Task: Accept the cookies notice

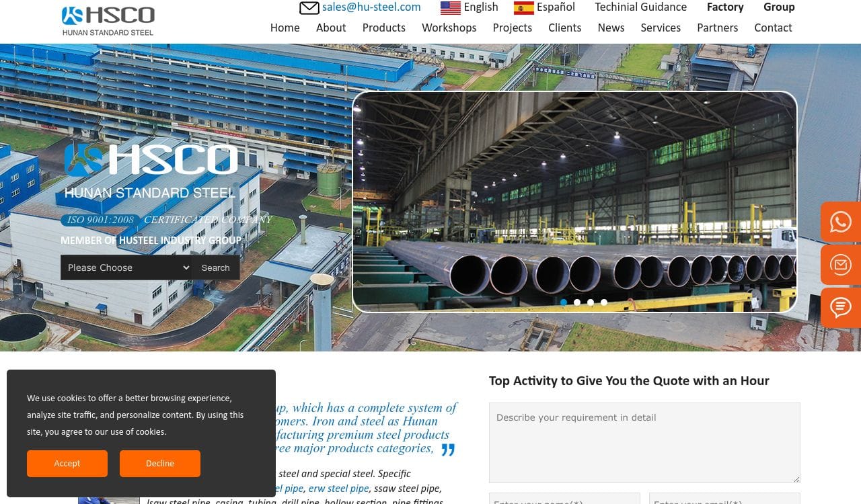Action: click(x=67, y=464)
